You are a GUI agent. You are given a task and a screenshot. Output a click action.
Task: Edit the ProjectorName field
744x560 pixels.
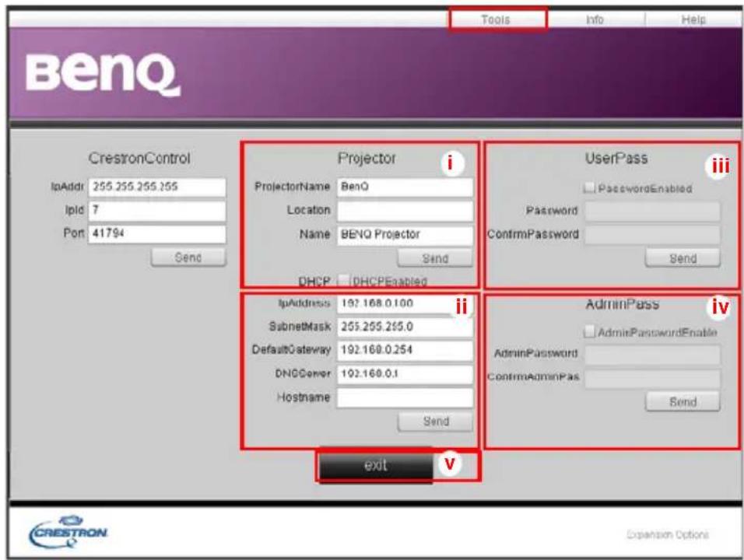[x=405, y=187]
